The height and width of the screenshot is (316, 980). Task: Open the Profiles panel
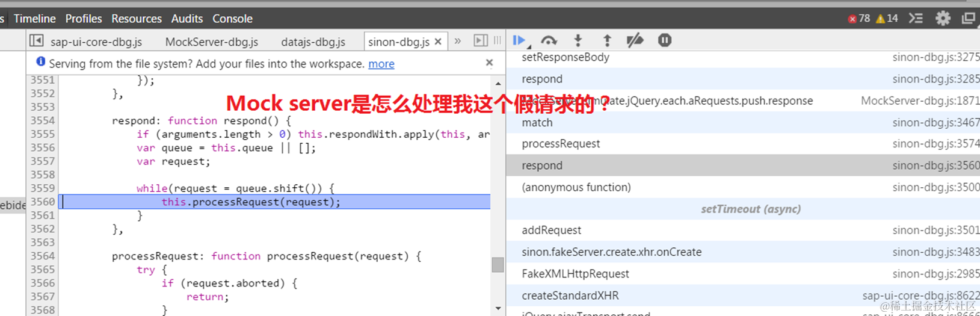pos(84,19)
